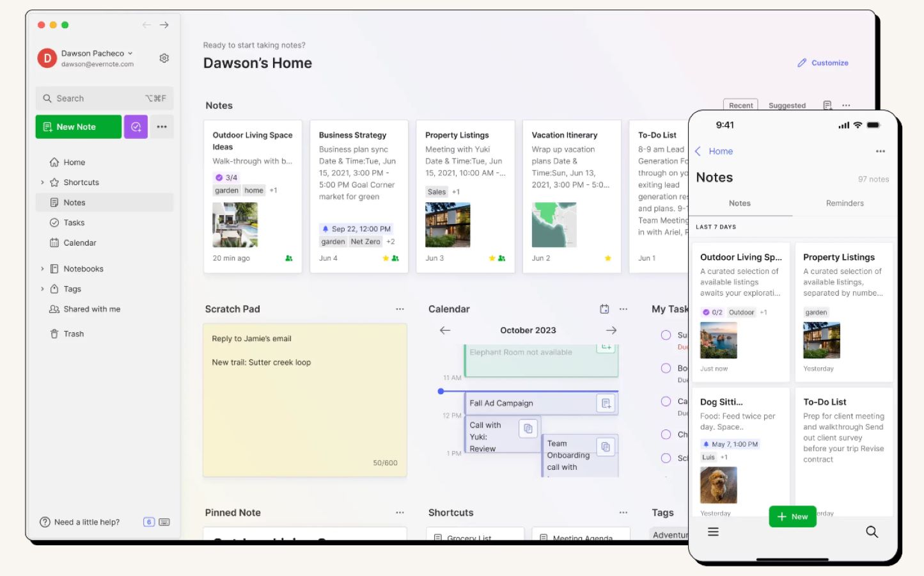
Task: Open the Business Strategy note card
Action: tap(359, 196)
